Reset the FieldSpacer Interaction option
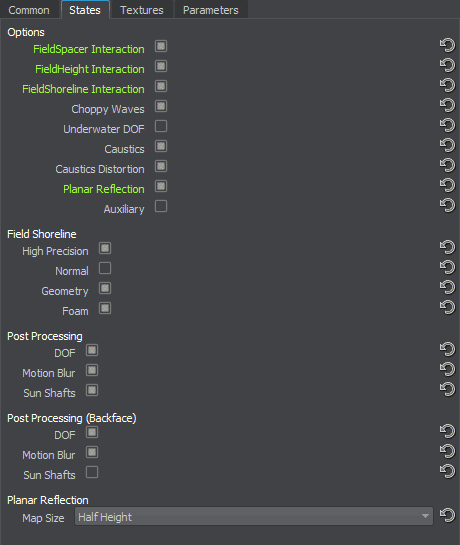The width and height of the screenshot is (460, 545). point(447,45)
